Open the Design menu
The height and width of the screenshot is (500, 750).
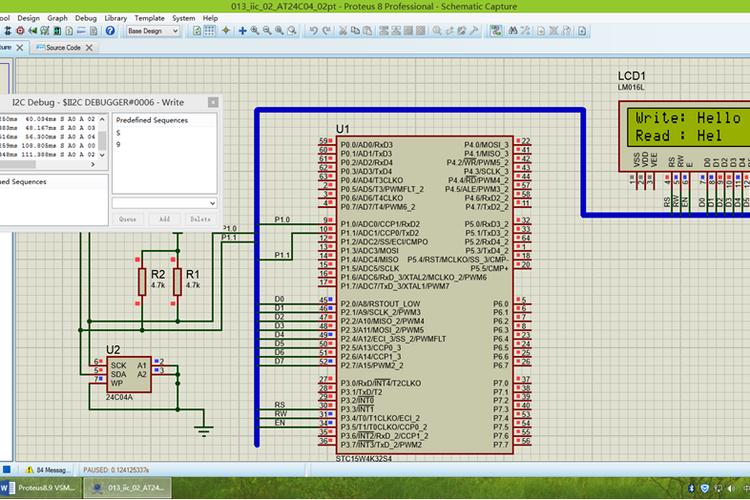[x=29, y=18]
